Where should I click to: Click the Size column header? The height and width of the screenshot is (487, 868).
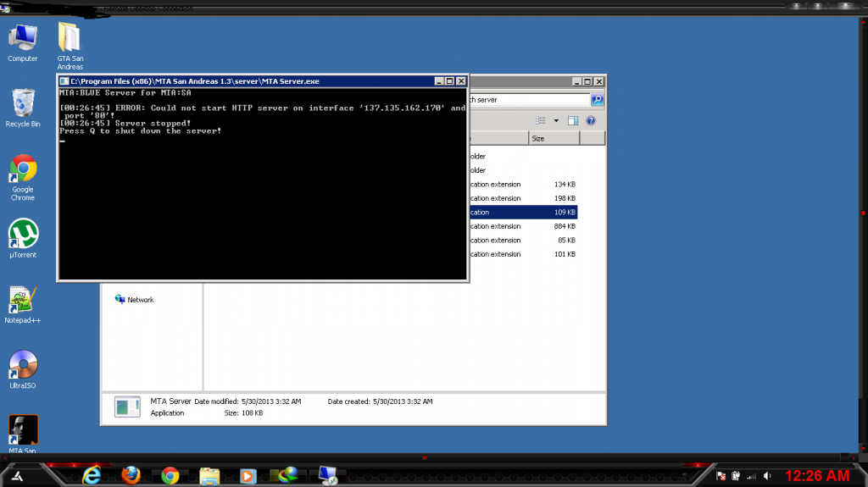pyautogui.click(x=551, y=138)
